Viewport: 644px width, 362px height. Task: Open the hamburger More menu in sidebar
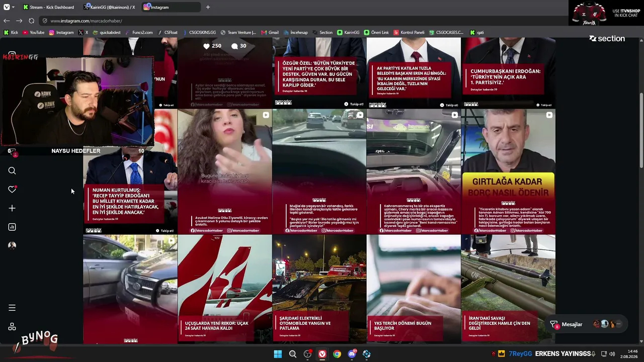[x=12, y=308]
